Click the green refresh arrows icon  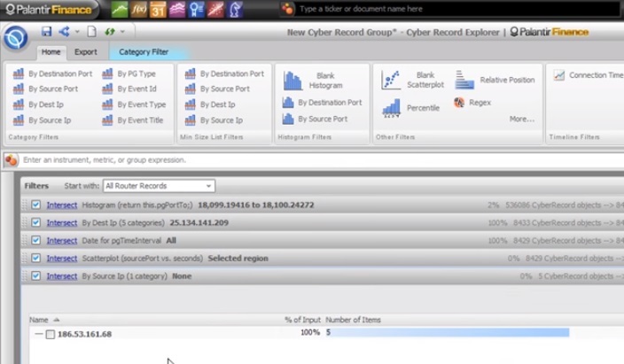110,31
